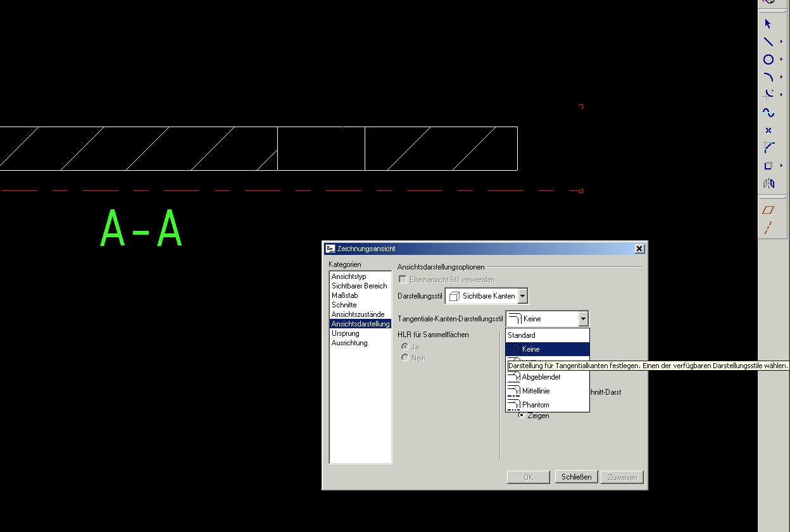The width and height of the screenshot is (790, 532).
Task: Close the Zeichnungsansicht dialog
Action: click(639, 249)
